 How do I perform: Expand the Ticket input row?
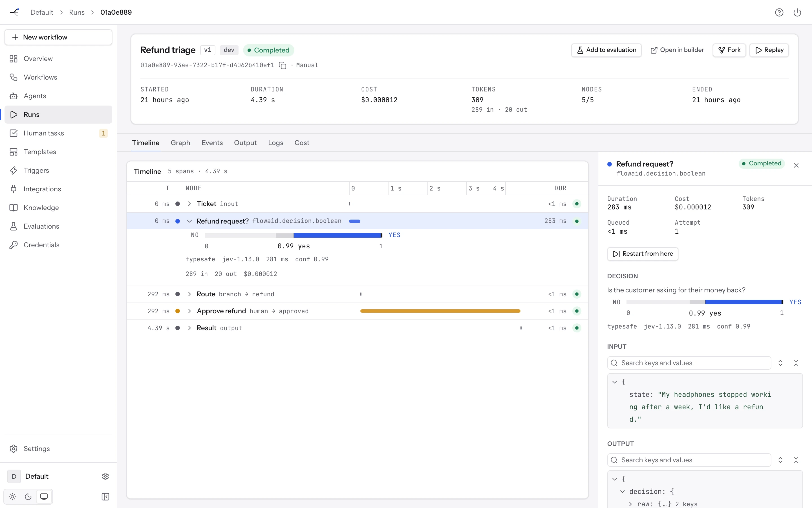pos(189,204)
